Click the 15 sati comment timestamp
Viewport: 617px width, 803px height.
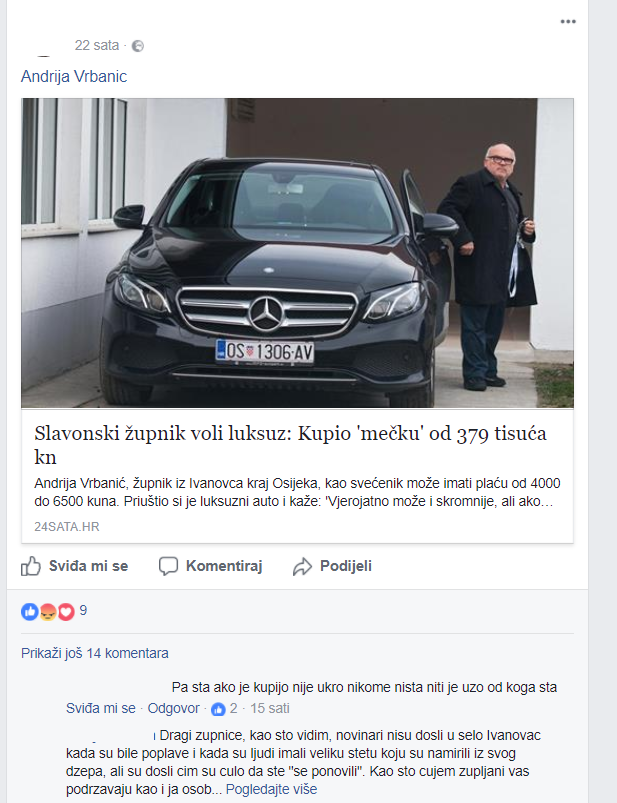[x=270, y=708]
